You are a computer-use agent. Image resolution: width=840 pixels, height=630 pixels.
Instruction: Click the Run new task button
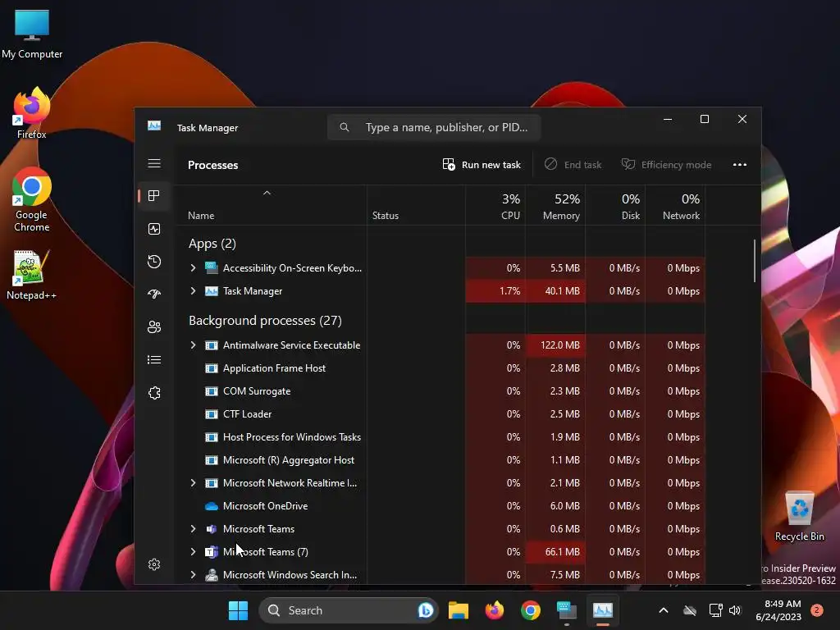tap(482, 164)
